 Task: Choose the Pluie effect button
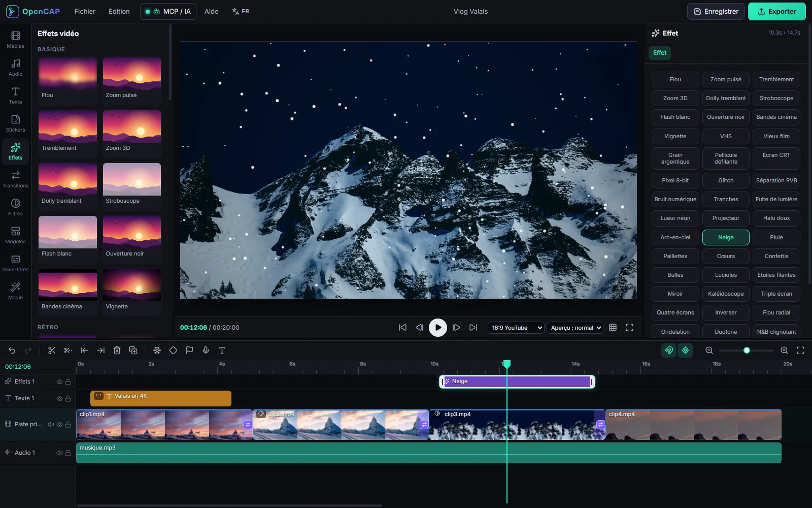(x=776, y=237)
